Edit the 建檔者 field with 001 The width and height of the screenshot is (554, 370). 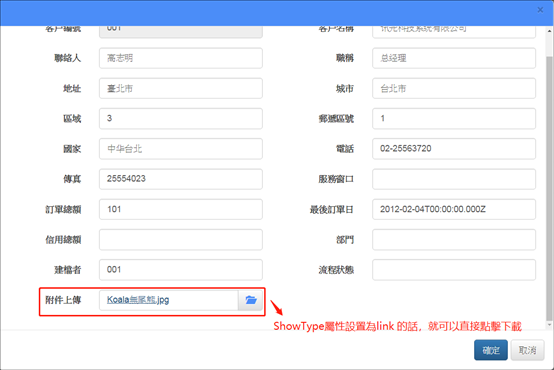[x=181, y=270]
